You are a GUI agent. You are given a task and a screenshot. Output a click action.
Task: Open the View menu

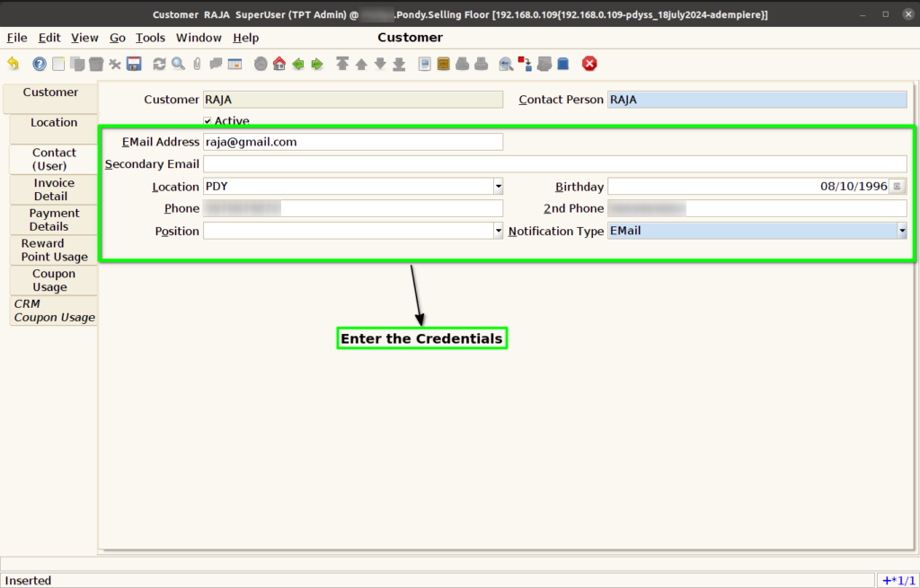coord(84,38)
